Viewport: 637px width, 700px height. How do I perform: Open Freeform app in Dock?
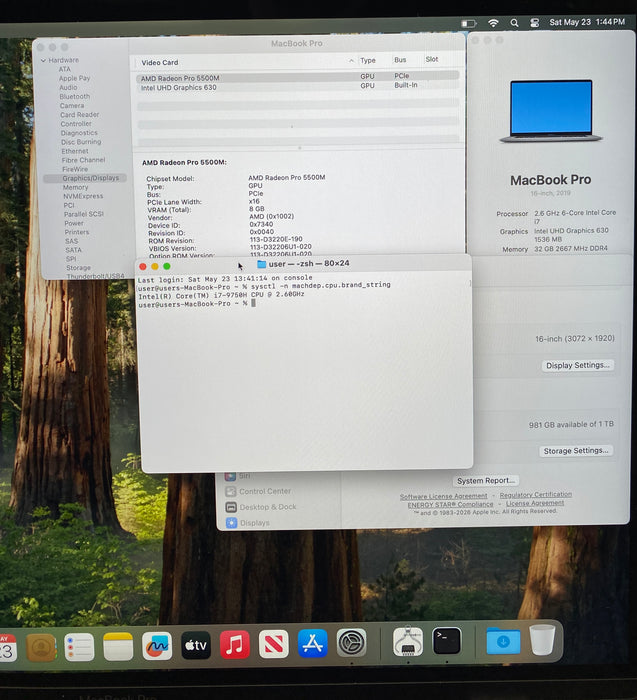pyautogui.click(x=157, y=646)
